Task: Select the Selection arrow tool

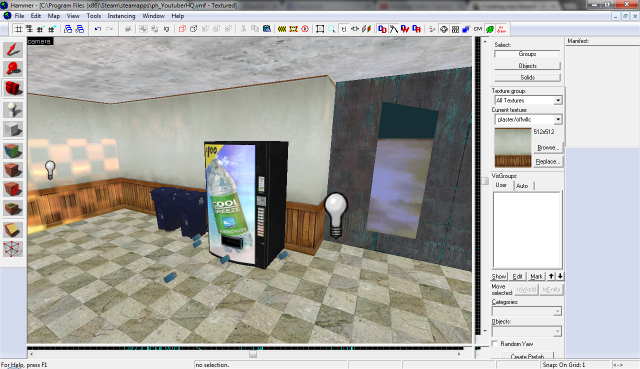Action: point(13,50)
